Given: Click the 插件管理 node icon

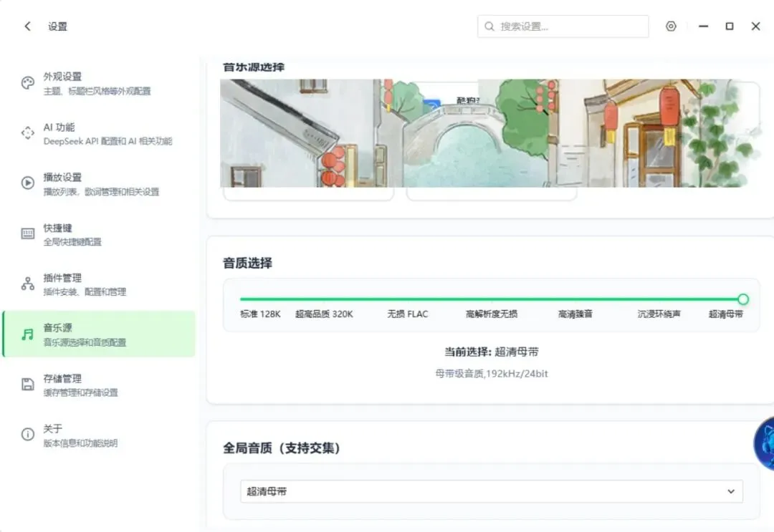Looking at the screenshot, I should 28,284.
